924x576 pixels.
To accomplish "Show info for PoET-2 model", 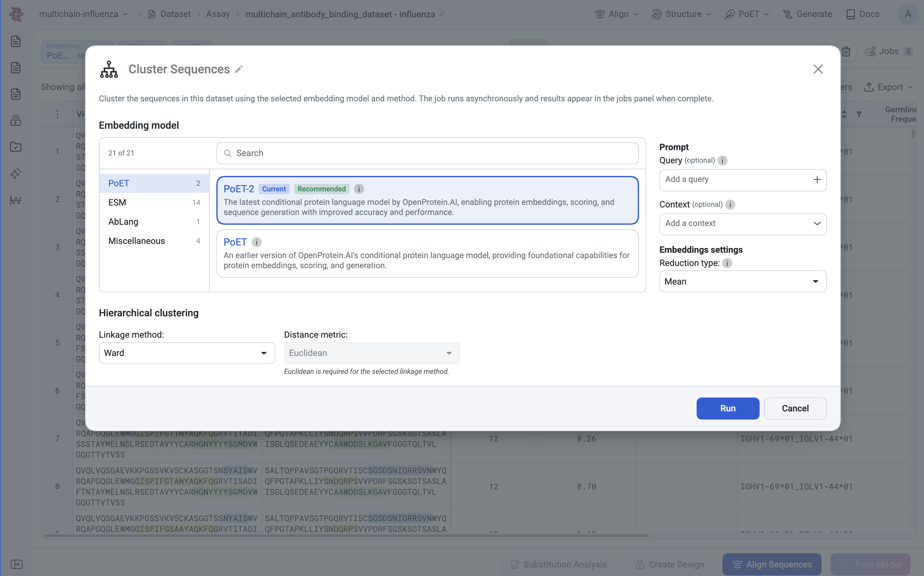I will tap(359, 189).
